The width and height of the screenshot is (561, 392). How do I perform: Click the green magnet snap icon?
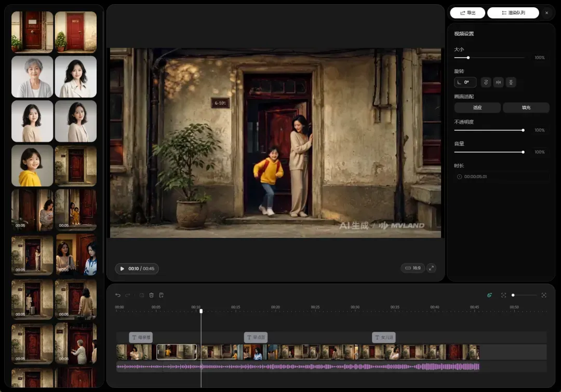(489, 295)
